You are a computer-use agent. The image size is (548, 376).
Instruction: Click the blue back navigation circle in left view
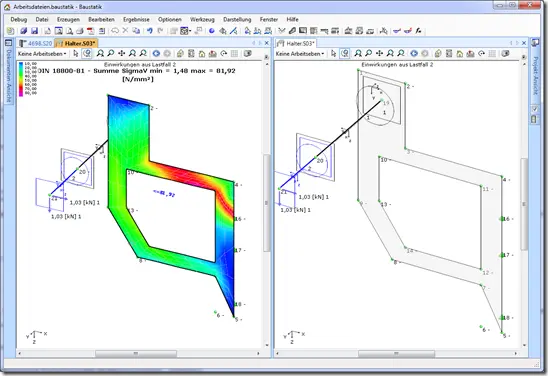click(156, 53)
